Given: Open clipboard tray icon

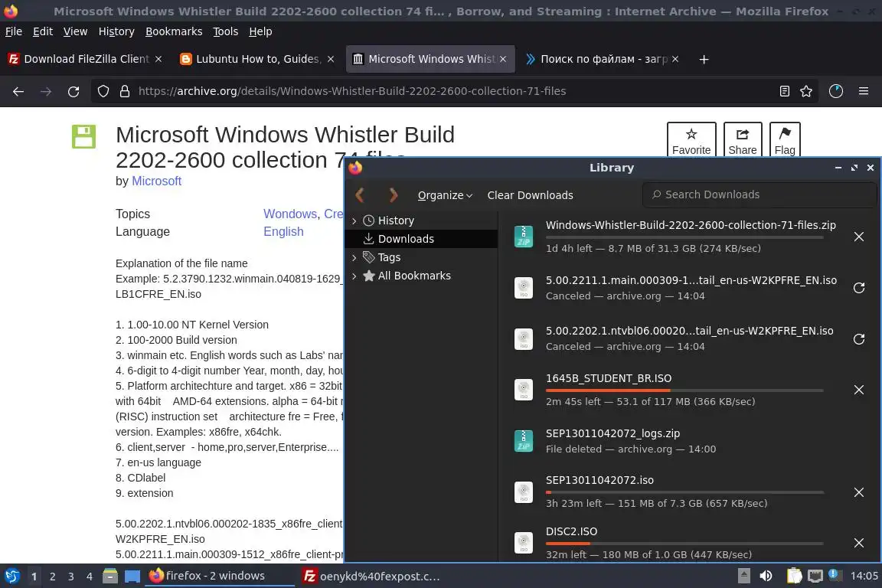Looking at the screenshot, I should [794, 577].
